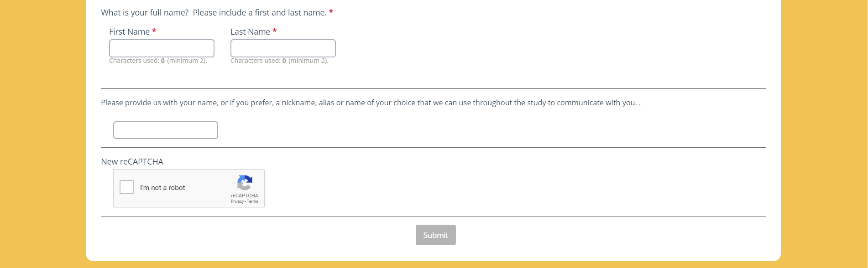
Task: Click the full name question text
Action: [x=214, y=13]
